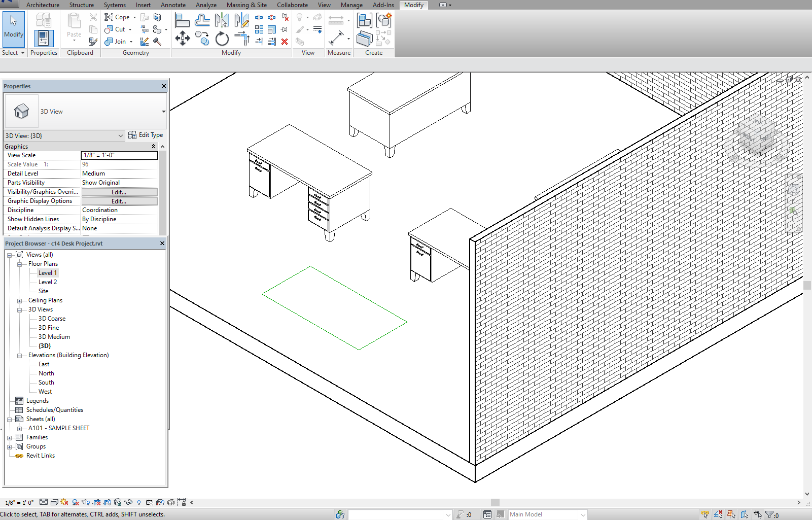Viewport: 812px width, 520px height.
Task: Select the Align tool
Action: coord(182,21)
